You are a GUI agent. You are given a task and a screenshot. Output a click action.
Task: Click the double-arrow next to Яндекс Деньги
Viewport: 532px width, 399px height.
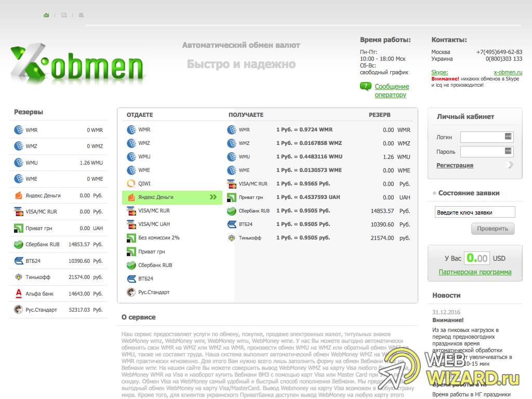pos(214,197)
